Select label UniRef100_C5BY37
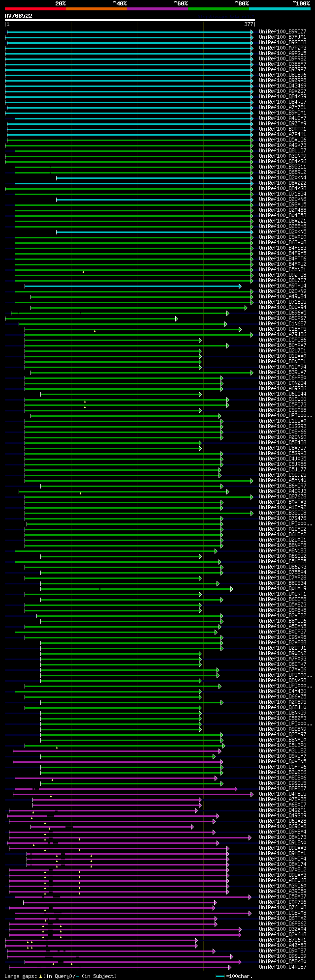 point(283,897)
